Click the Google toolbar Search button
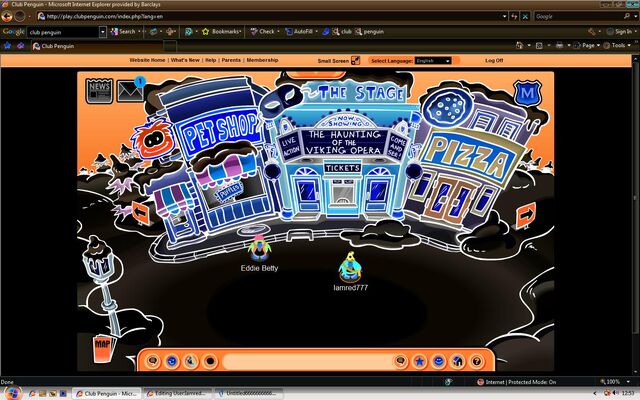The height and width of the screenshot is (400, 640). (123, 31)
